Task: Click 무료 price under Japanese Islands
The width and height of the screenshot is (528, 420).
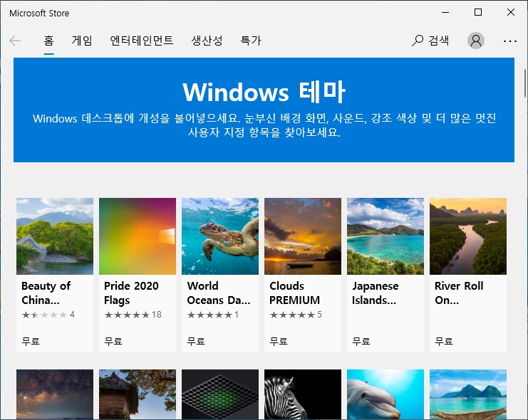Action: coord(361,341)
